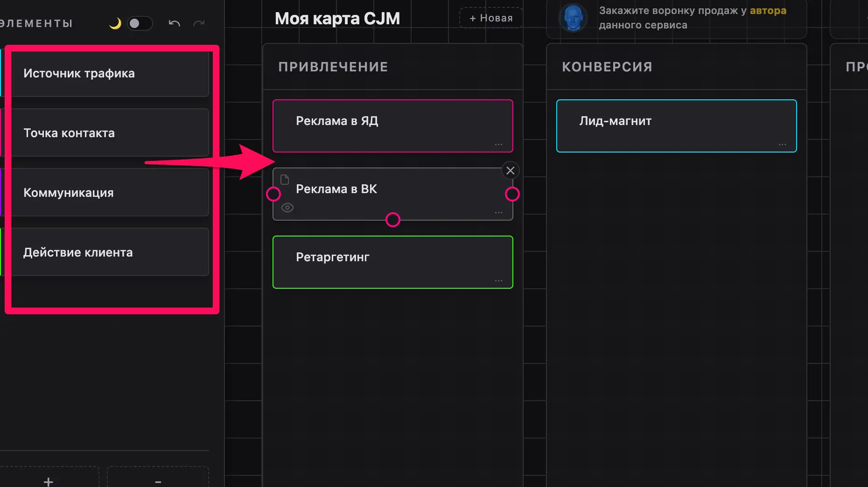Click left connector circle of Реклама в ВК
This screenshot has height=487, width=868.
[x=273, y=194]
